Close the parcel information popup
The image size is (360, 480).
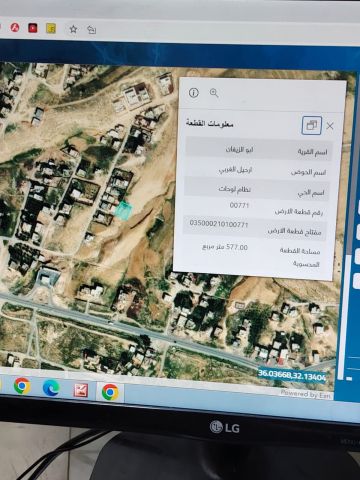pyautogui.click(x=330, y=126)
